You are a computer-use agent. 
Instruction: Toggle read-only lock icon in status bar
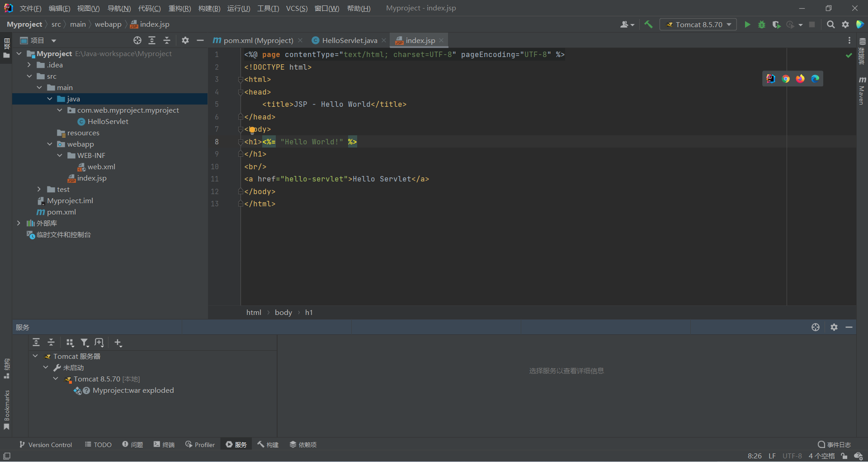pos(844,456)
